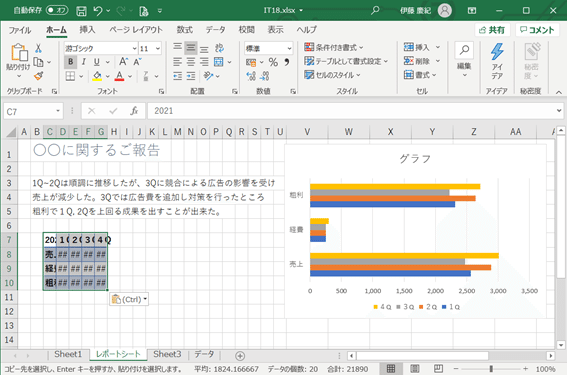Toggle top vertical alignment
Viewport: 567px width, 375px height.
click(x=177, y=48)
